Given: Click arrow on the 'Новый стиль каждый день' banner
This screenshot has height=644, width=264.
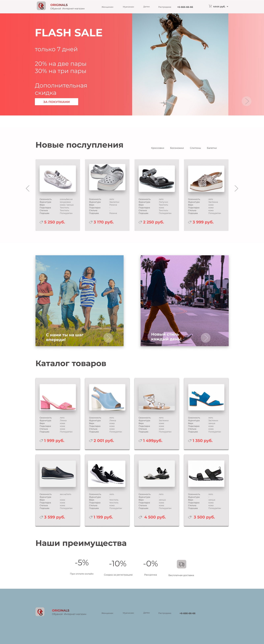Looking at the screenshot, I should [206, 338].
